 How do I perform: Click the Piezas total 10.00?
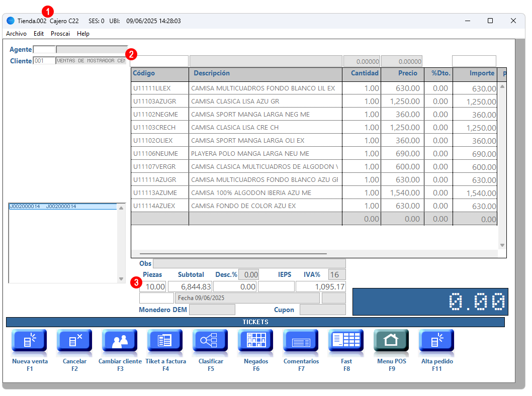[153, 287]
